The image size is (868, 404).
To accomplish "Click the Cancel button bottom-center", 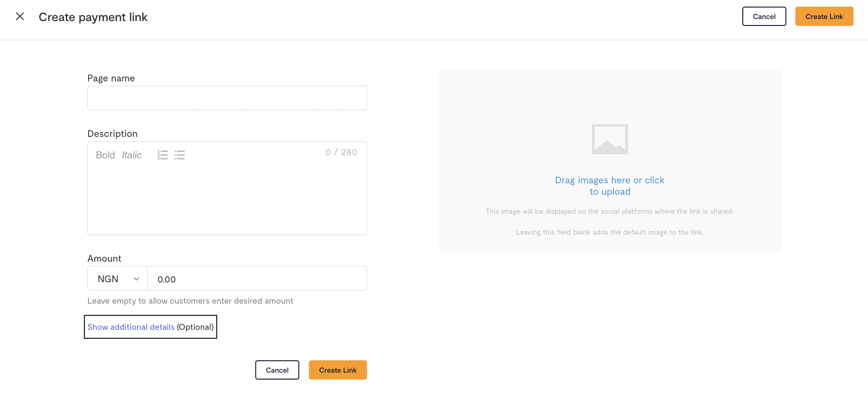I will point(277,370).
